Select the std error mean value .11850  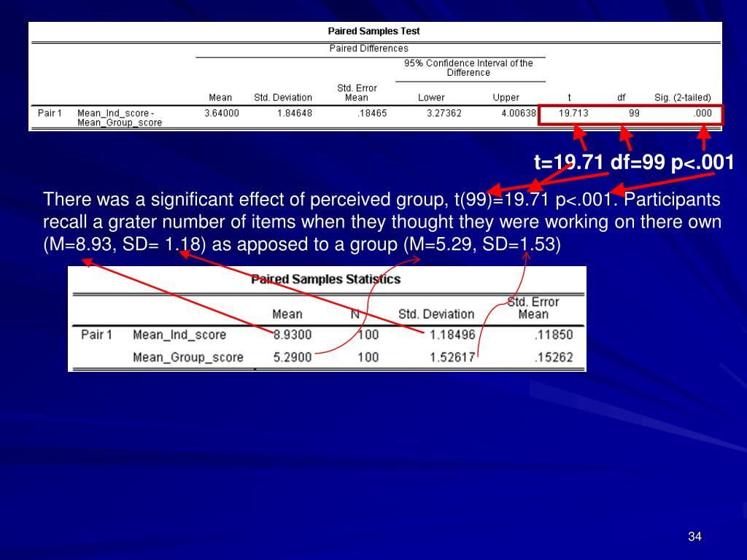(x=554, y=335)
